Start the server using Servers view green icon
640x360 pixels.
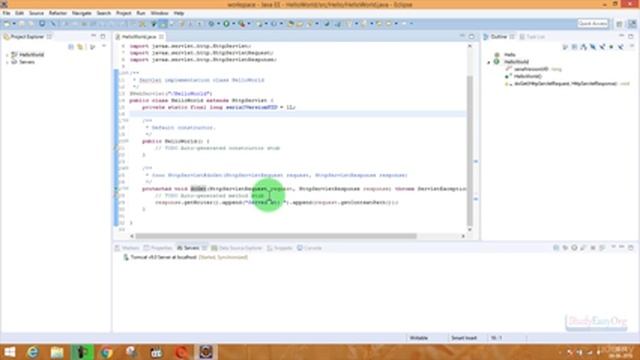click(x=575, y=248)
